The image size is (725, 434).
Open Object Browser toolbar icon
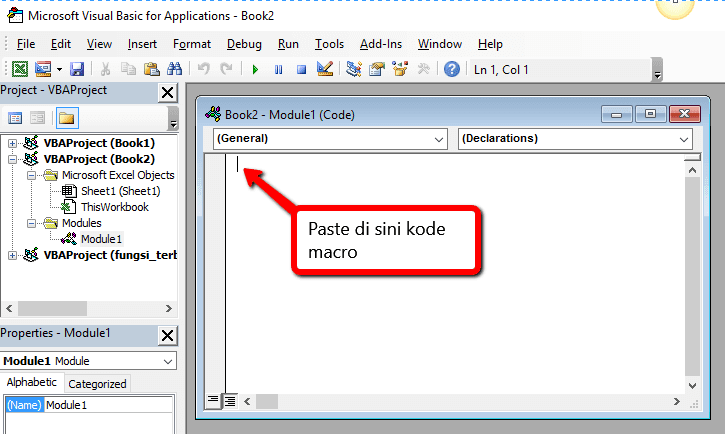(x=400, y=69)
